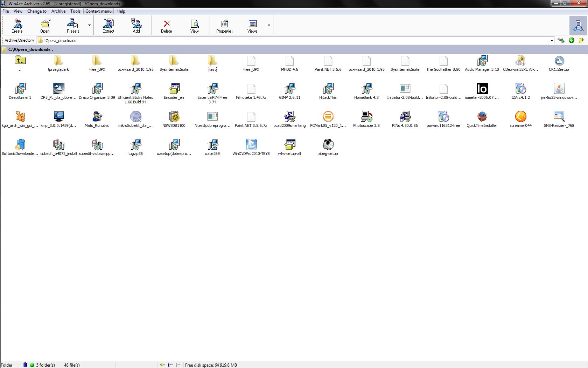Expand the Views dropdown arrow
The image size is (588, 368).
269,25
